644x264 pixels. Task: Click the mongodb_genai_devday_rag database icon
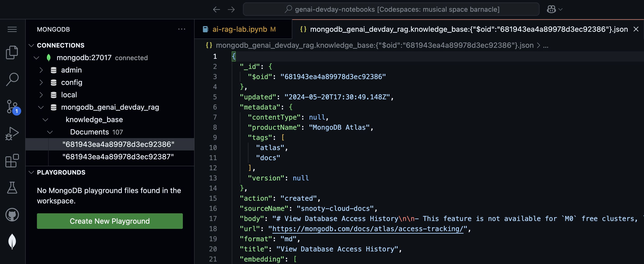pyautogui.click(x=54, y=107)
